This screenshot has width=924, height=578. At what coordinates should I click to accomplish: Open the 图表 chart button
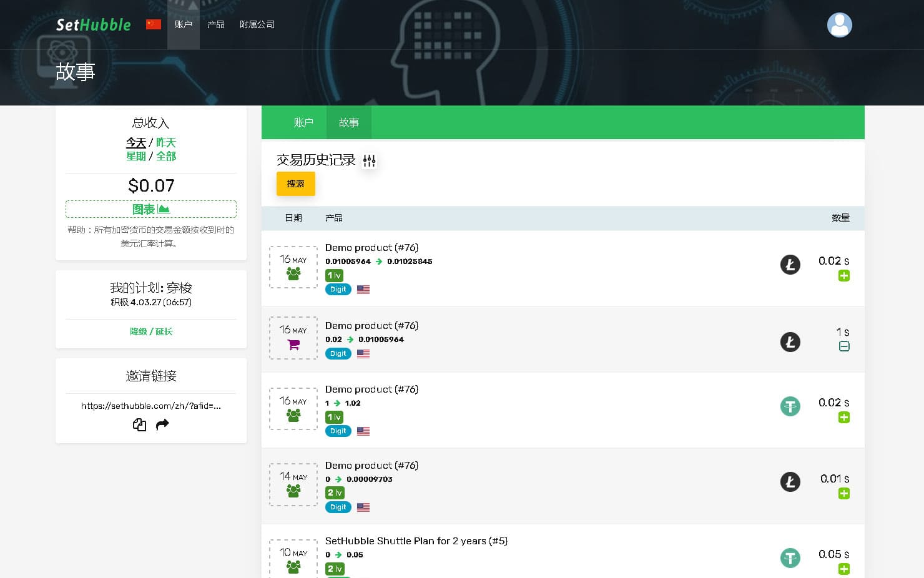(x=151, y=209)
